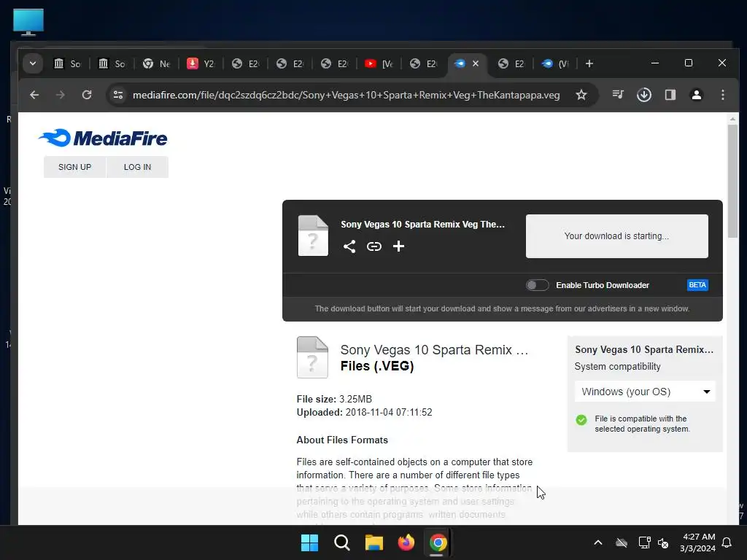Screen dimensions: 747x560
Task: Switch to the 'Ne' tab
Action: pyautogui.click(x=156, y=63)
